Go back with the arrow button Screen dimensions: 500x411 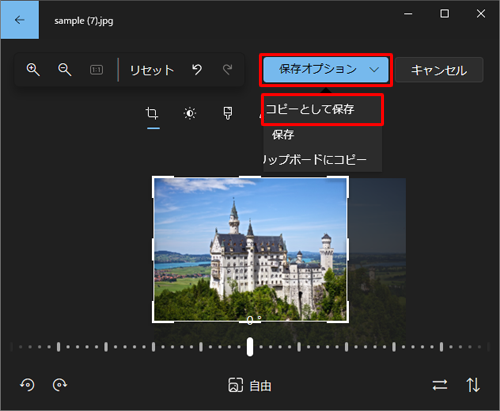pos(20,20)
